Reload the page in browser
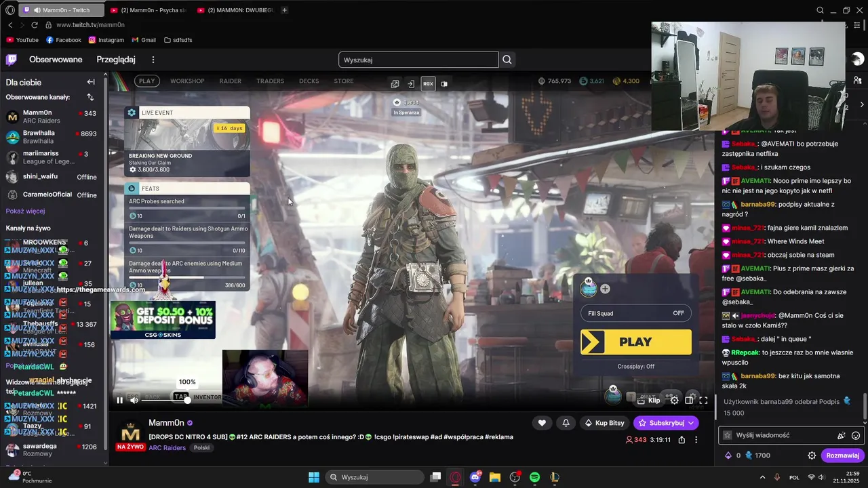The width and height of the screenshot is (868, 488). pyautogui.click(x=34, y=24)
